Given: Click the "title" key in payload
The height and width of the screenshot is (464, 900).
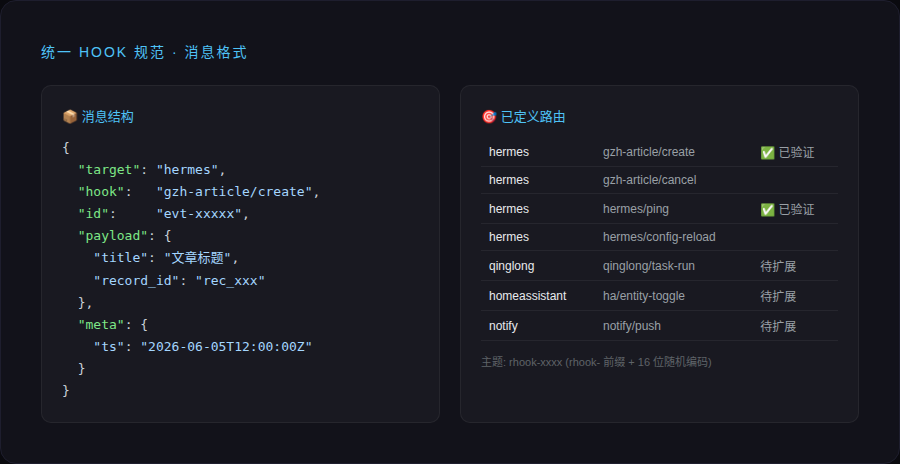Looking at the screenshot, I should click(x=121, y=258).
